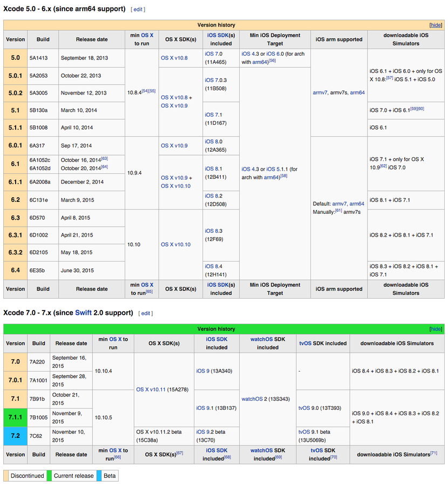The image size is (448, 486).
Task: Select release date June 30, 2015
Action: pos(77,271)
